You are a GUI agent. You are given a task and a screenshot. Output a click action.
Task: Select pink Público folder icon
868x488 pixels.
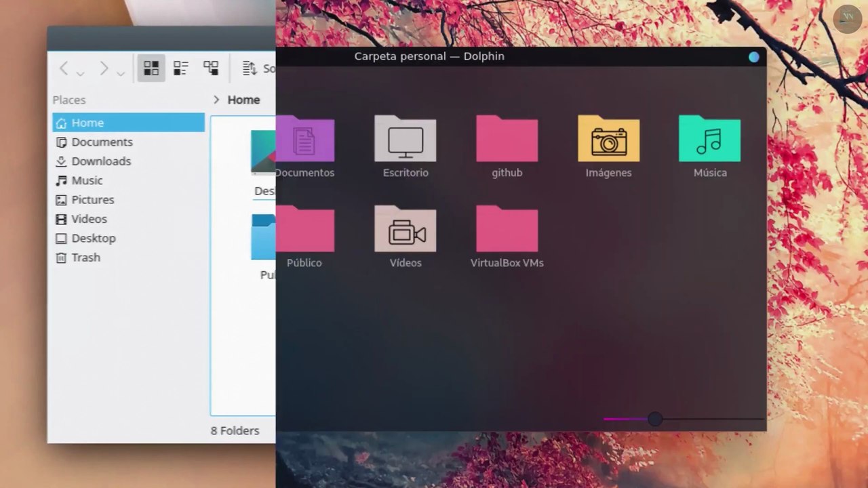305,229
